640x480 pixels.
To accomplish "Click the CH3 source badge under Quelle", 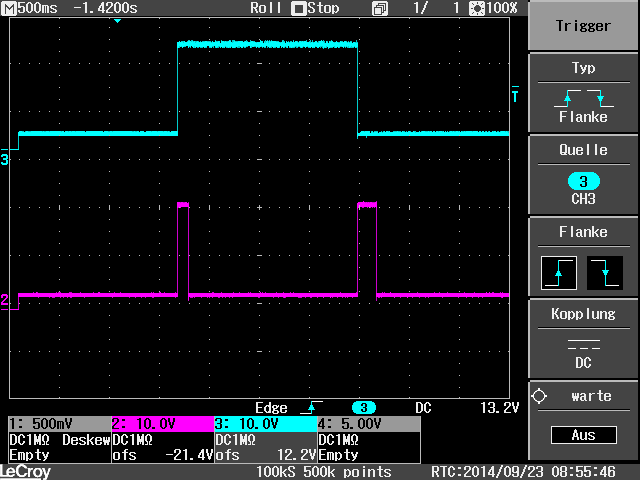I will [x=584, y=182].
